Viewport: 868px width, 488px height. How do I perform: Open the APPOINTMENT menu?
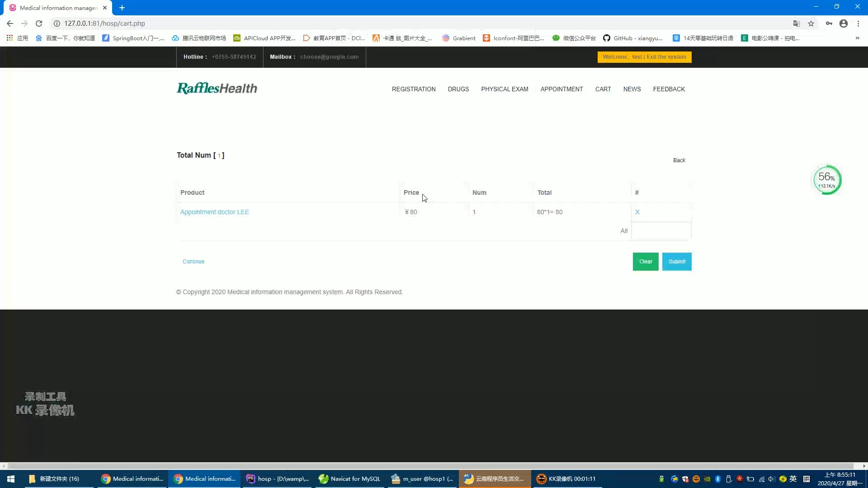pyautogui.click(x=561, y=89)
